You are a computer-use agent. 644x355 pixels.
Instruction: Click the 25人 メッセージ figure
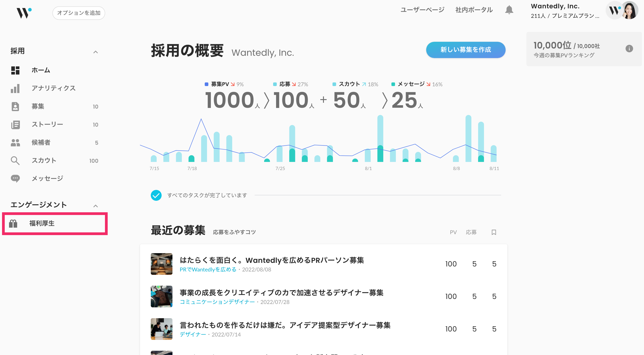407,100
